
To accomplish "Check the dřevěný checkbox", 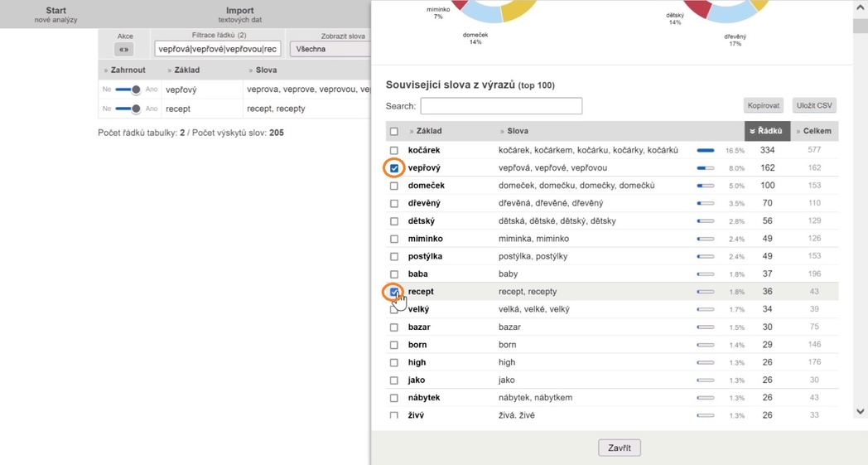I will [x=394, y=203].
